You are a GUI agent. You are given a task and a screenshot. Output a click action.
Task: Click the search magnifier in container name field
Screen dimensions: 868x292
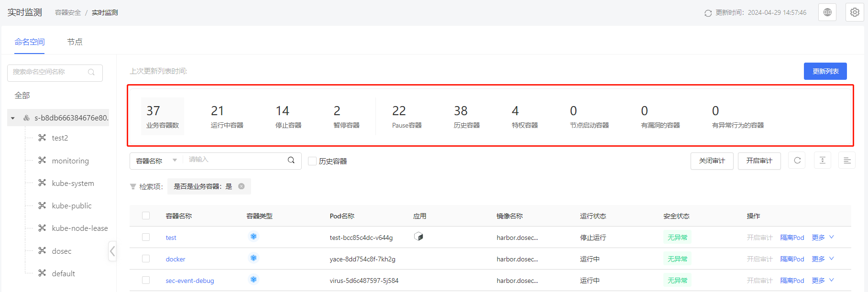tap(291, 160)
